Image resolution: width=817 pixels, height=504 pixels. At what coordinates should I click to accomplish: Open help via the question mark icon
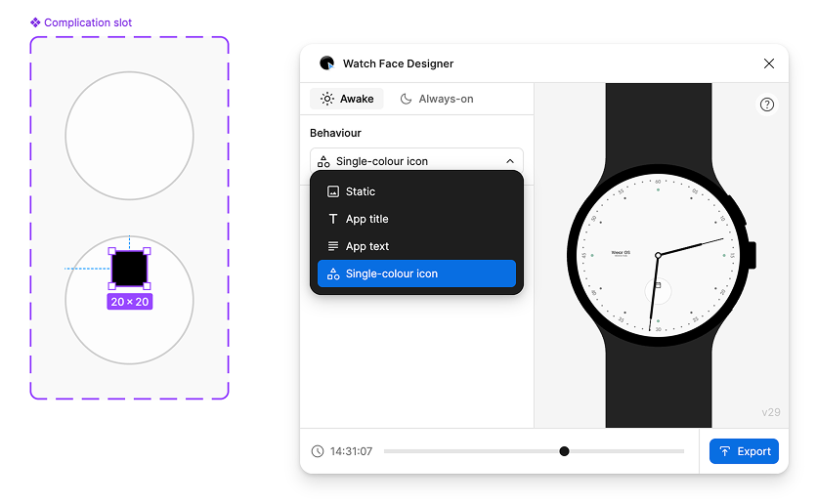(x=767, y=105)
